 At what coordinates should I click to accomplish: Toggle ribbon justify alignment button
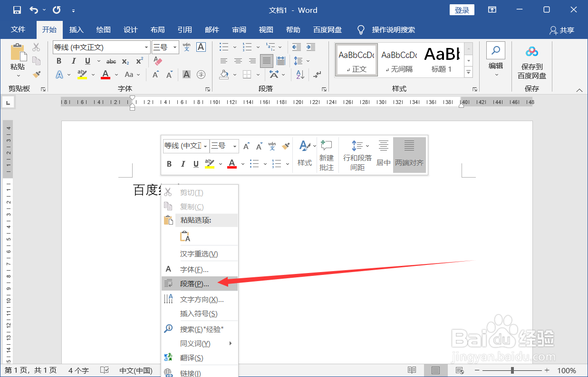(267, 61)
